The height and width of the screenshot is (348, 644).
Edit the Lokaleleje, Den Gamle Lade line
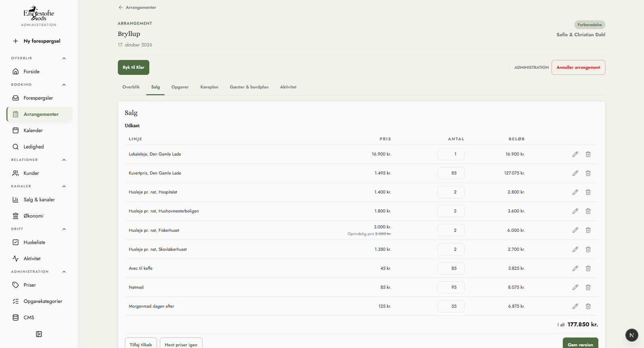click(575, 154)
